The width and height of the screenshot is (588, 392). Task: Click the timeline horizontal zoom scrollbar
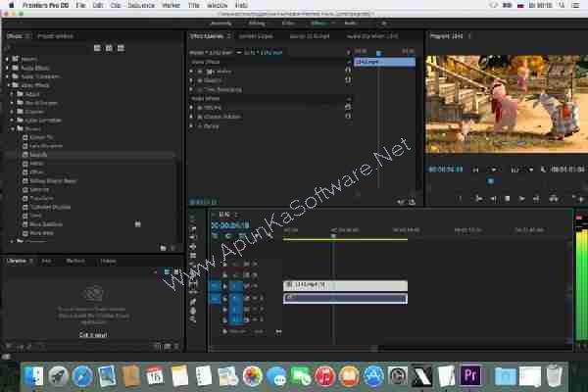click(292, 349)
